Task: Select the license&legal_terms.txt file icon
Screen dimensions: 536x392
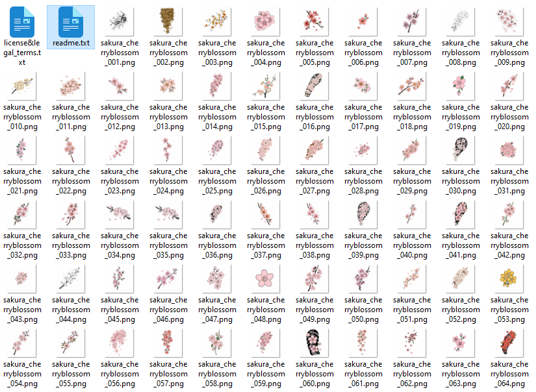Action: (x=22, y=22)
